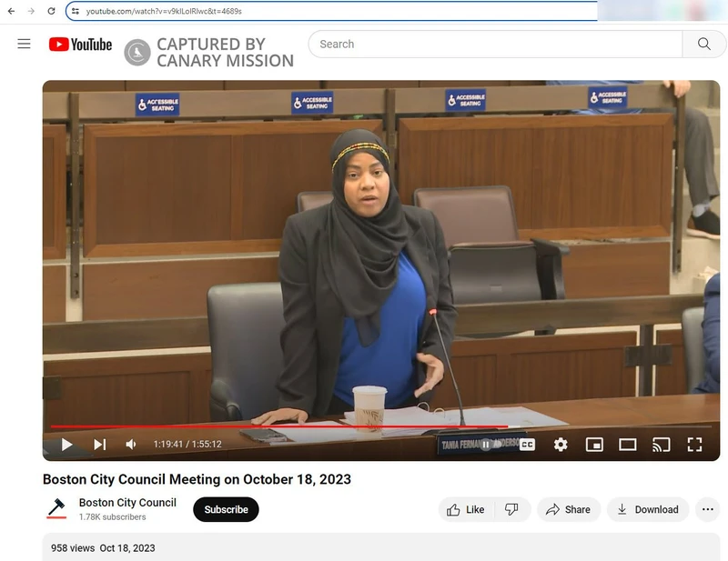Click the 1.78K subscribers text
This screenshot has height=561, width=728.
[x=112, y=517]
